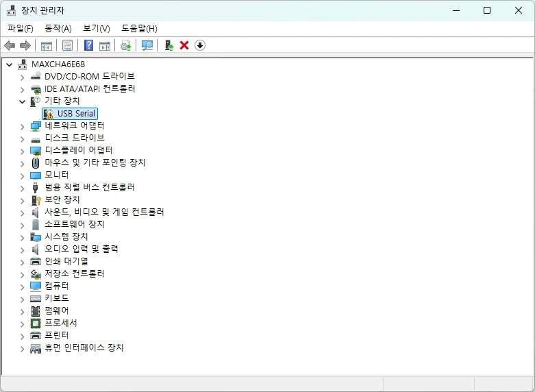Click the blue help question mark icon

click(89, 45)
